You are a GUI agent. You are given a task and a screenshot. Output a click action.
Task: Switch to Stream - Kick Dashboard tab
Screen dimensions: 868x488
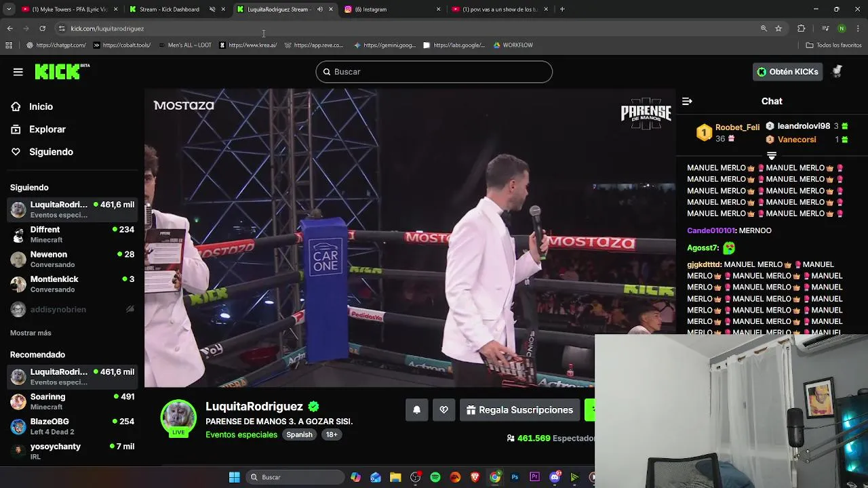coord(165,9)
